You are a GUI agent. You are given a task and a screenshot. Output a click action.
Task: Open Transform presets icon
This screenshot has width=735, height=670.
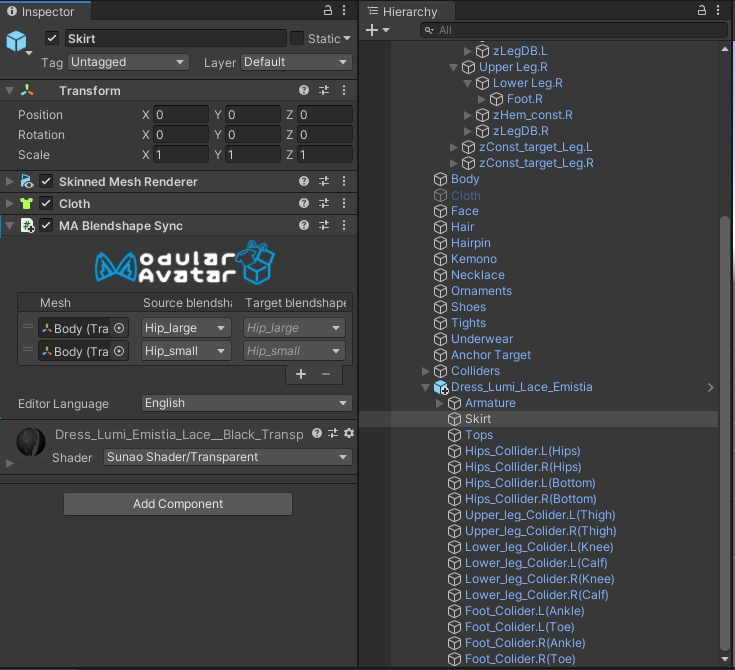(324, 90)
